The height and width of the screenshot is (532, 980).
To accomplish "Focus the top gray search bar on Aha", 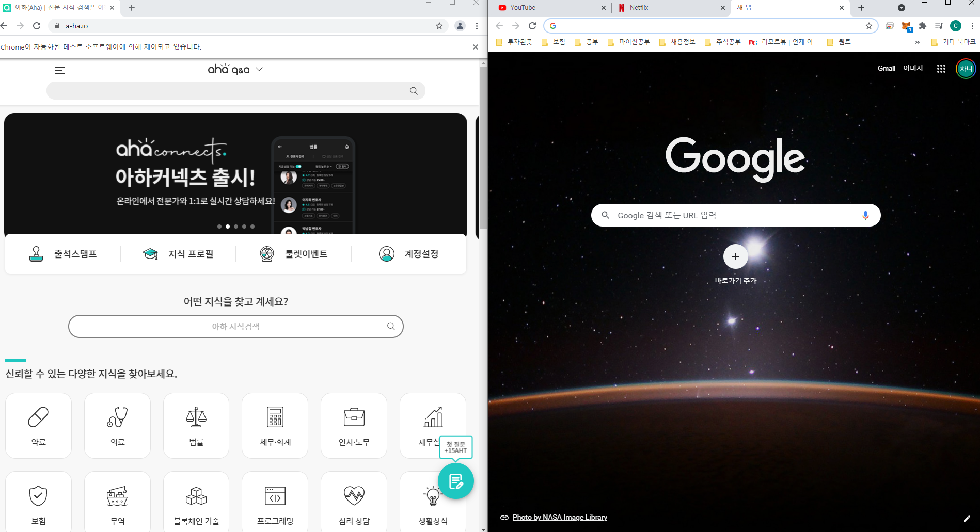I will [x=235, y=91].
